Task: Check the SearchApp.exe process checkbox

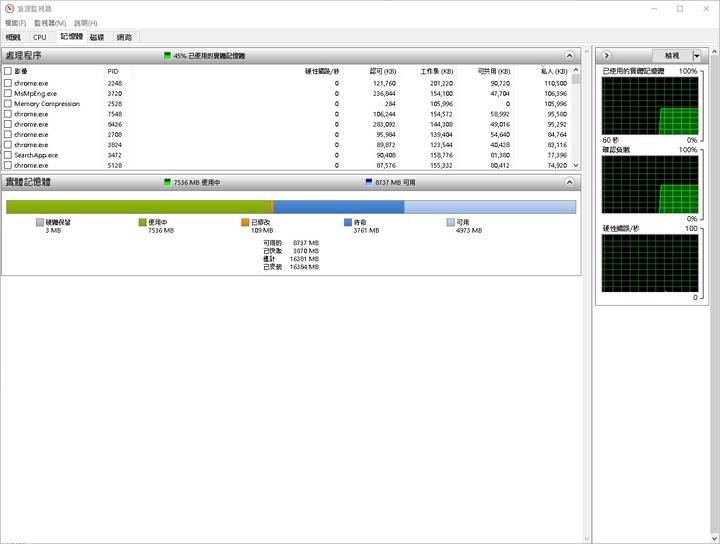Action: click(8, 155)
